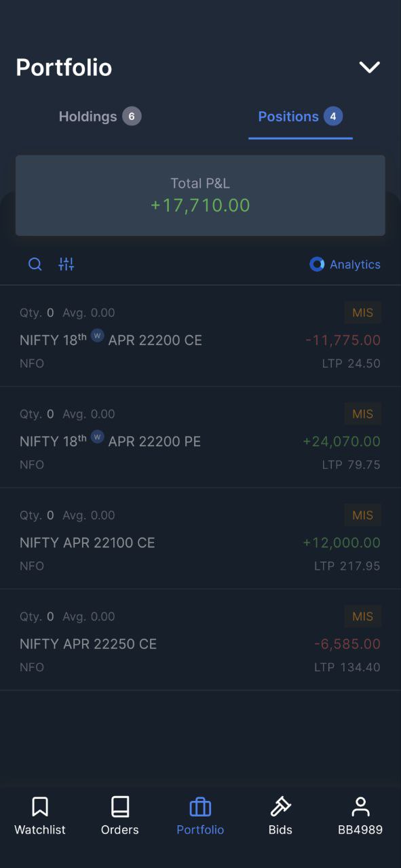Image resolution: width=401 pixels, height=868 pixels.
Task: Tap the Total P&L card
Action: click(200, 195)
